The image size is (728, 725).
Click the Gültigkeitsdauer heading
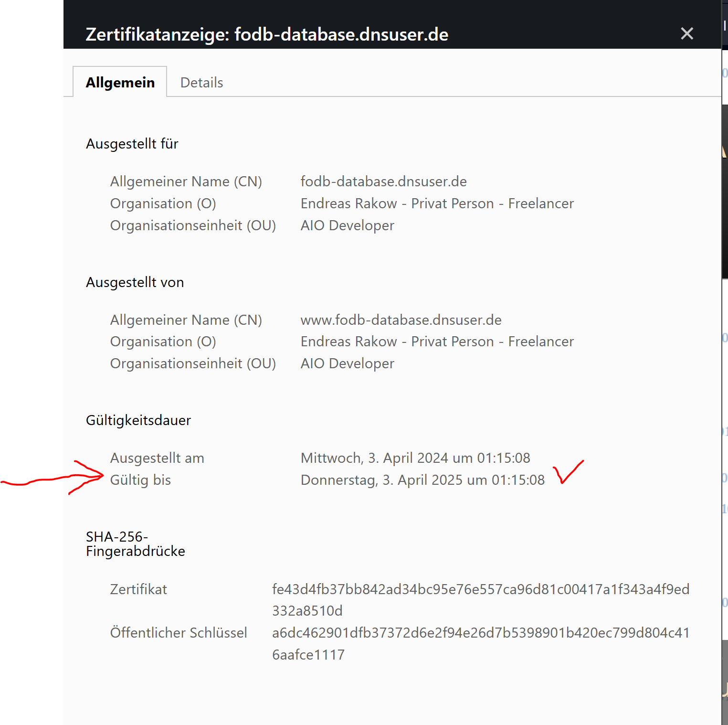point(138,420)
